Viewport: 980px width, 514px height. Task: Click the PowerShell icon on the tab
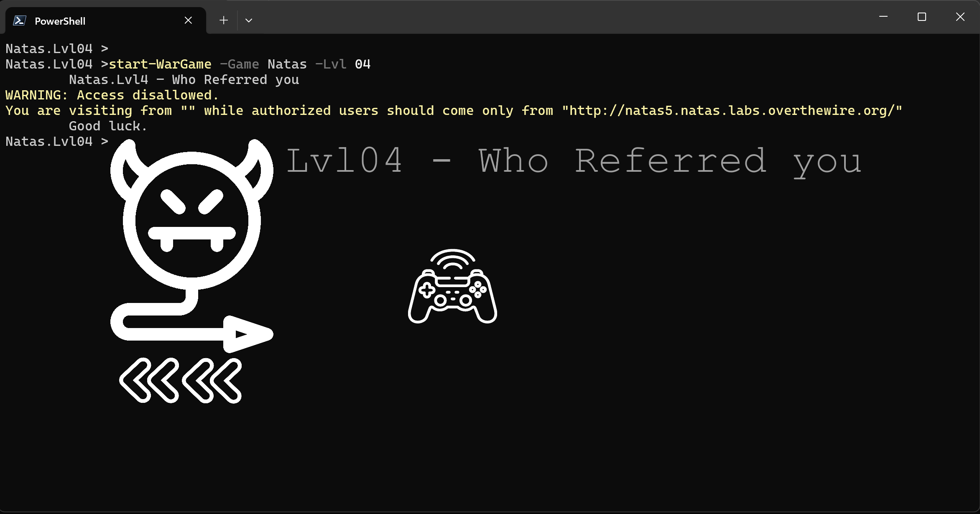click(x=20, y=20)
